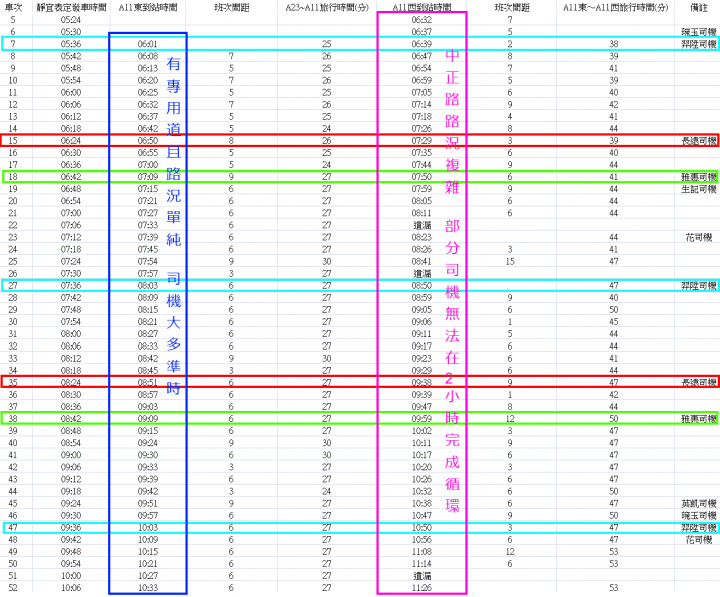Screen dimensions: 720x597
Task: Click A11東 arrival cell 10:03
Action: 147,528
